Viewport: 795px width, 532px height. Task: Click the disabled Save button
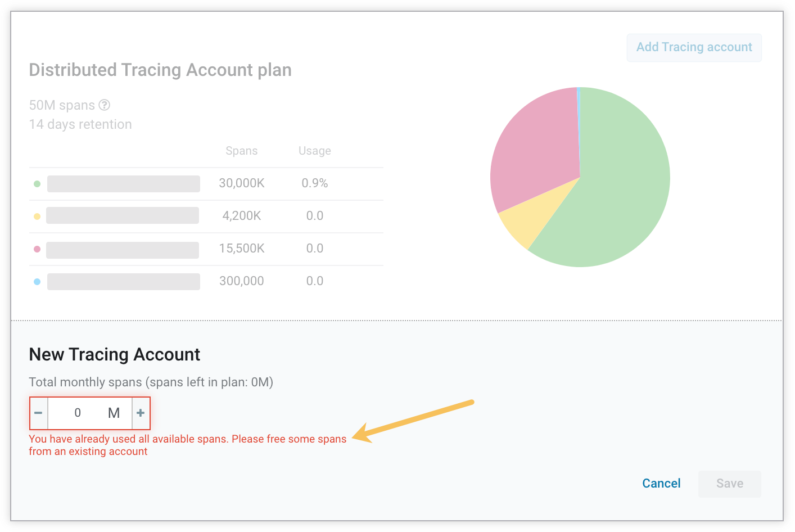729,484
